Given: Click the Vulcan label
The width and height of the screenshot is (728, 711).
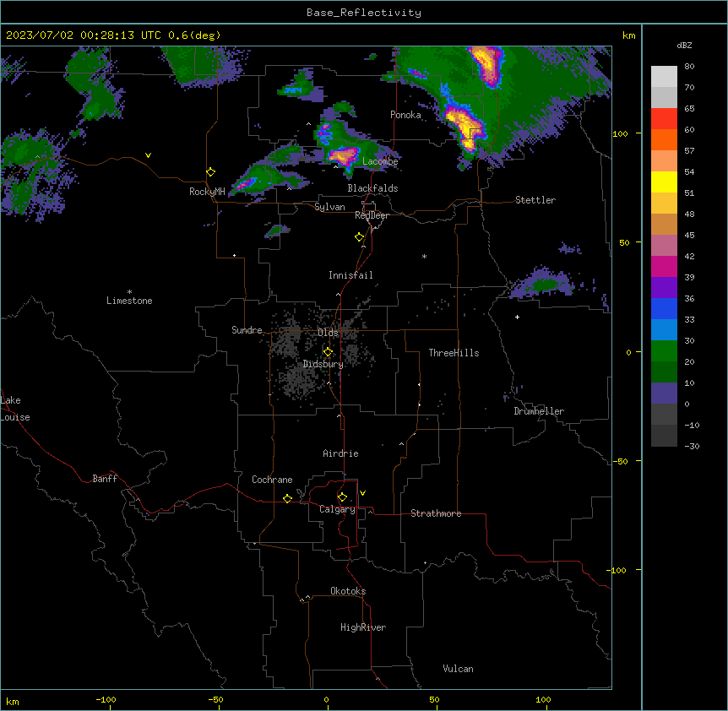Looking at the screenshot, I should tap(458, 669).
